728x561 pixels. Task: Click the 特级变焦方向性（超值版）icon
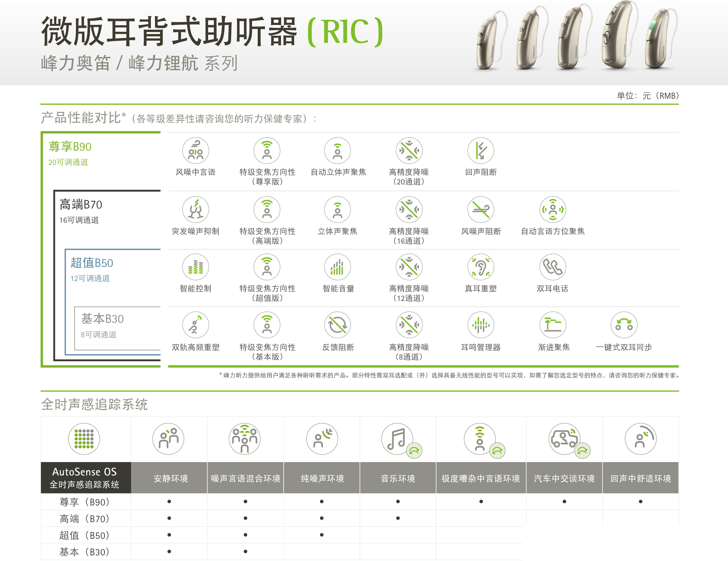point(267,267)
